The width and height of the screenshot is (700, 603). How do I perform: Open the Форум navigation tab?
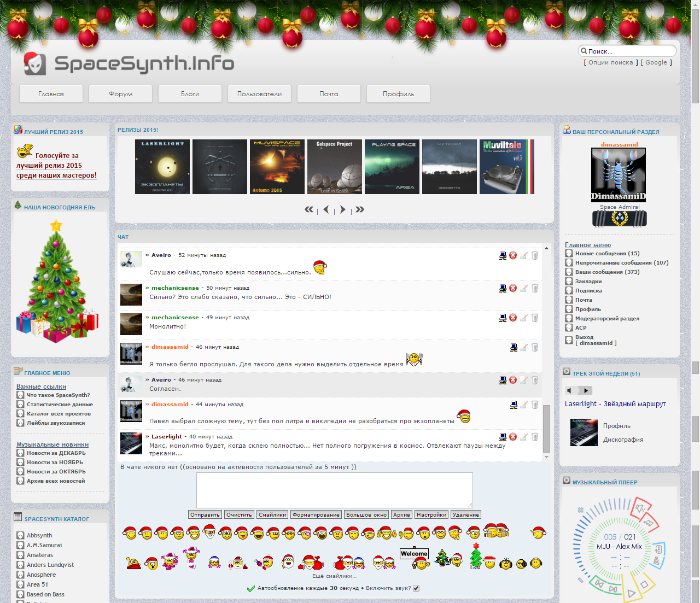[120, 94]
